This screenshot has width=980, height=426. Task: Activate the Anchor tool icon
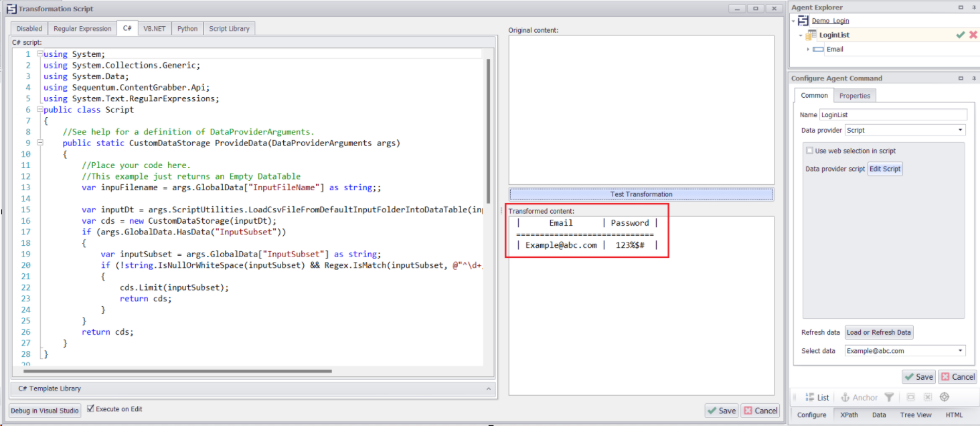[x=846, y=397]
